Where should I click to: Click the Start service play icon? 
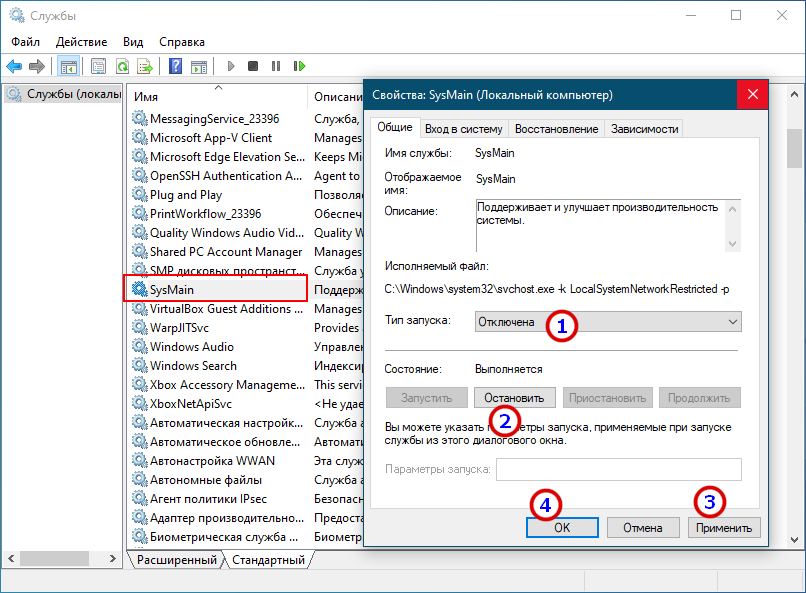tap(231, 67)
